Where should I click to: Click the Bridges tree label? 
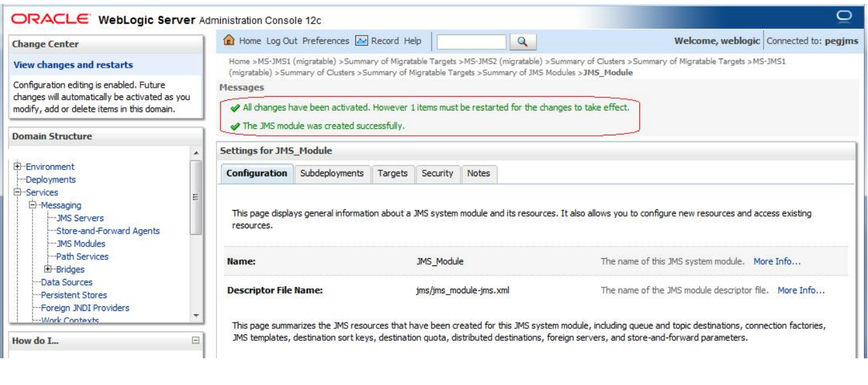(70, 269)
